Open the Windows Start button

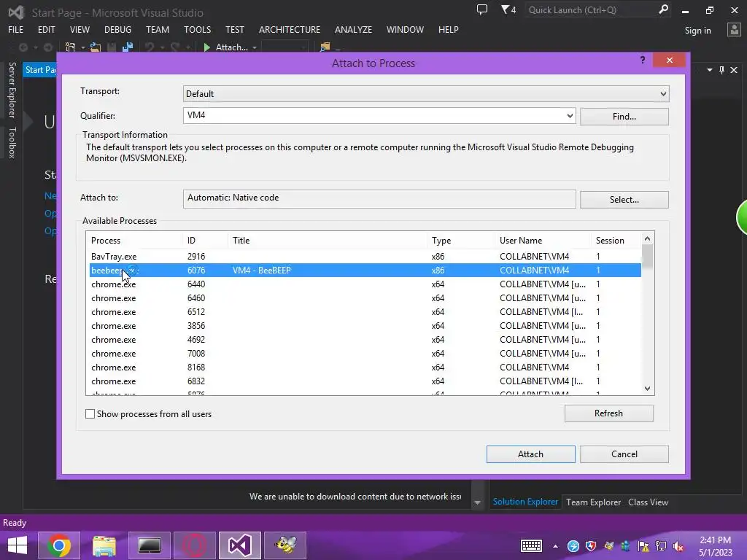pos(18,545)
